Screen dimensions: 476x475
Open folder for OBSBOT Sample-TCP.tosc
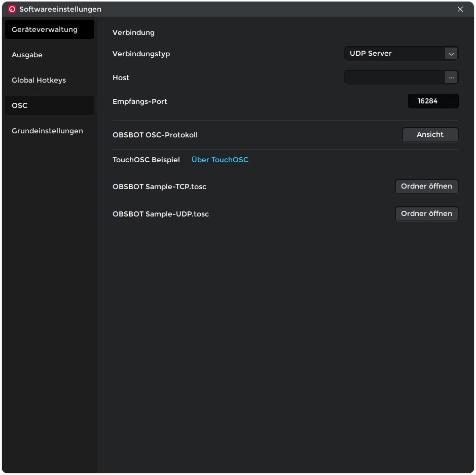426,187
